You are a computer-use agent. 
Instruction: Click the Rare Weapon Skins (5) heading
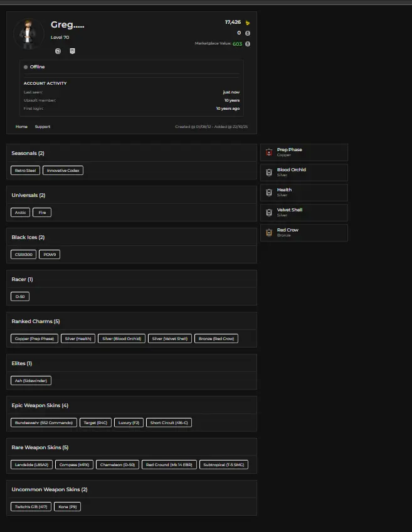coord(40,448)
